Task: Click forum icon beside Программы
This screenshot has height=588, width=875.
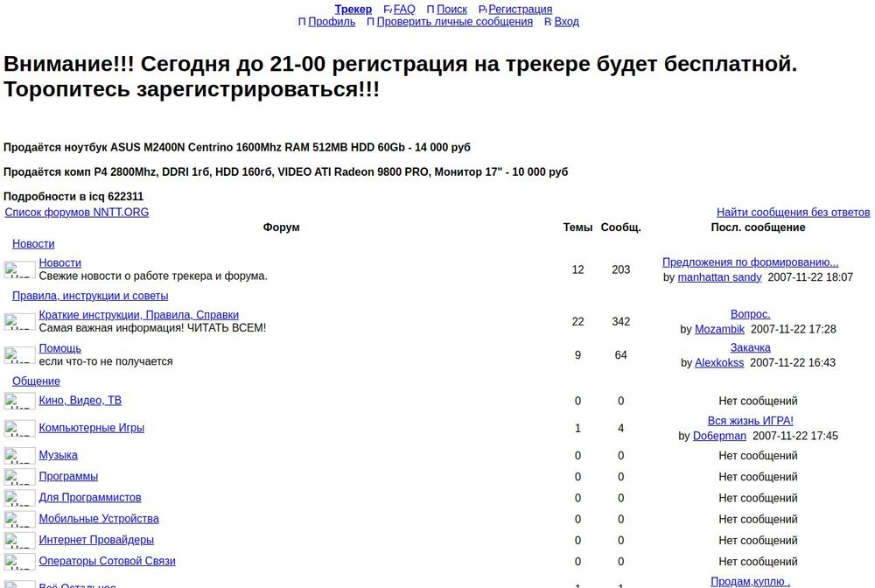Action: (20, 476)
